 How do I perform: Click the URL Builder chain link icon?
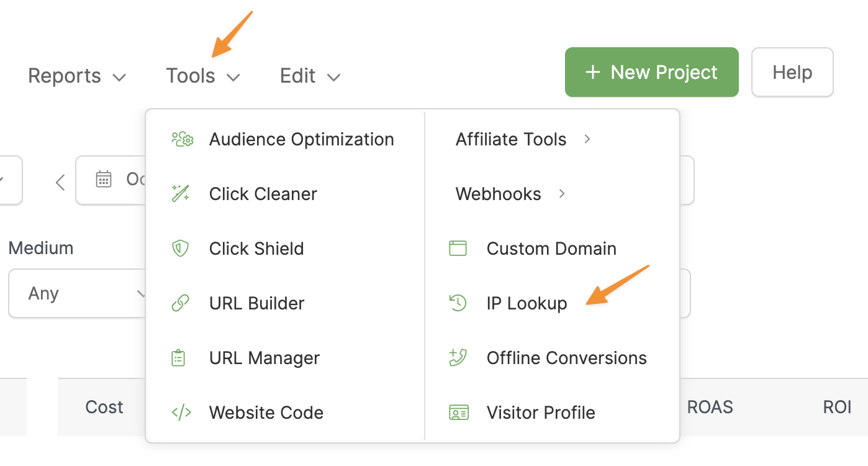[179, 303]
